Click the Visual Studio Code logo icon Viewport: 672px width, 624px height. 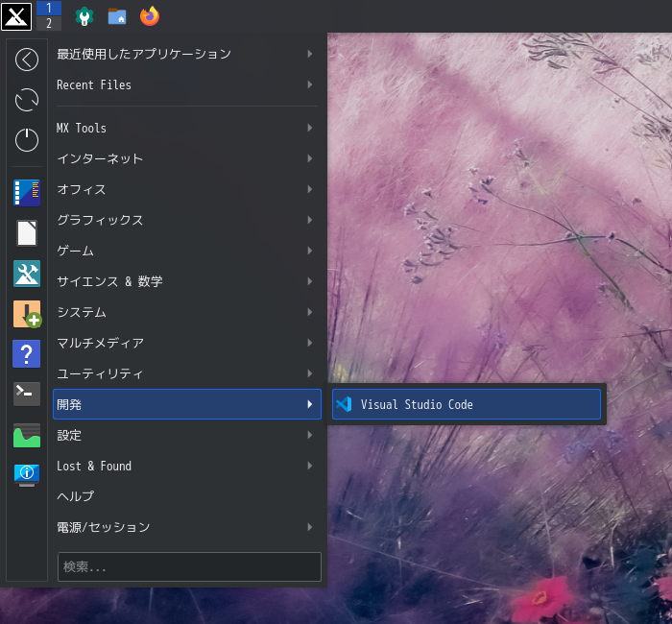point(344,404)
